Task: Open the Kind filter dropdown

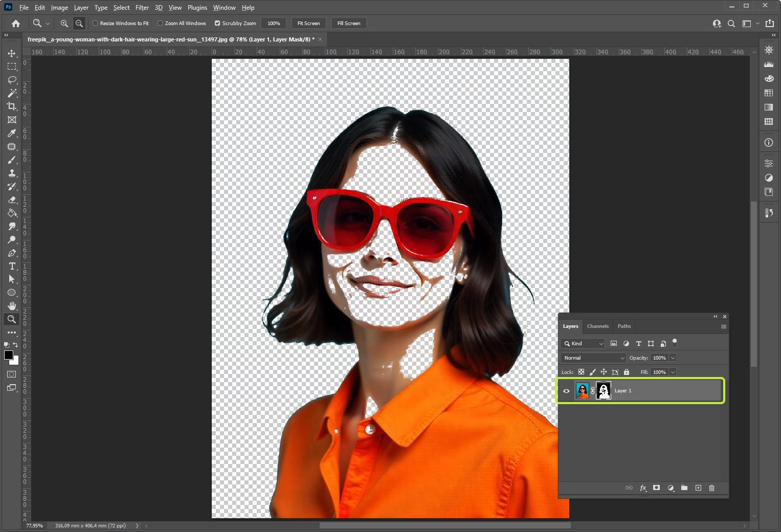Action: tap(583, 344)
